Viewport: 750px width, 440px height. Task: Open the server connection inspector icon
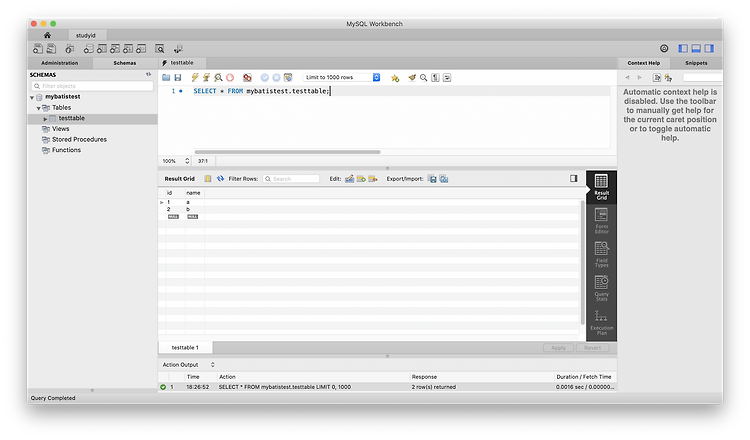pyautogui.click(x=70, y=49)
